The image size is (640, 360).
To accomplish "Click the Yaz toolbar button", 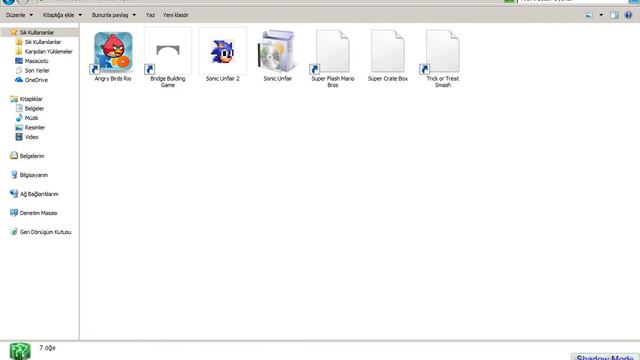I will point(150,15).
